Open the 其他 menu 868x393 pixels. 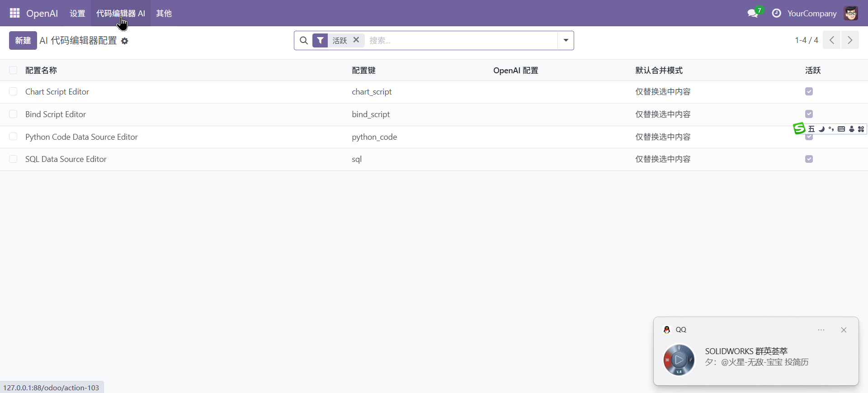point(164,14)
